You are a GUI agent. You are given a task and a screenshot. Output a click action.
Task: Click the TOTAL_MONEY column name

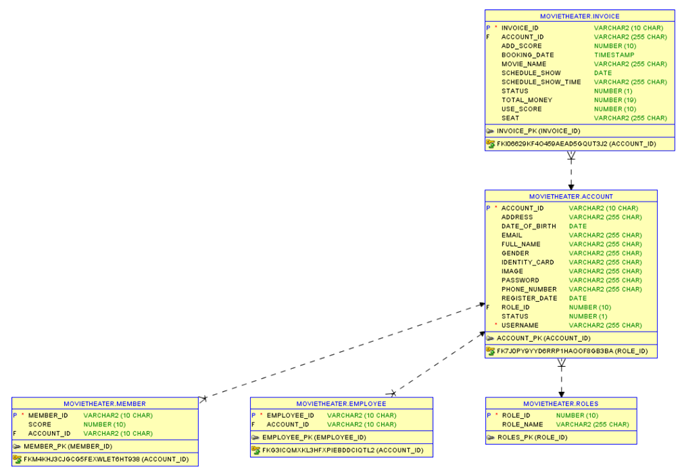pyautogui.click(x=526, y=100)
